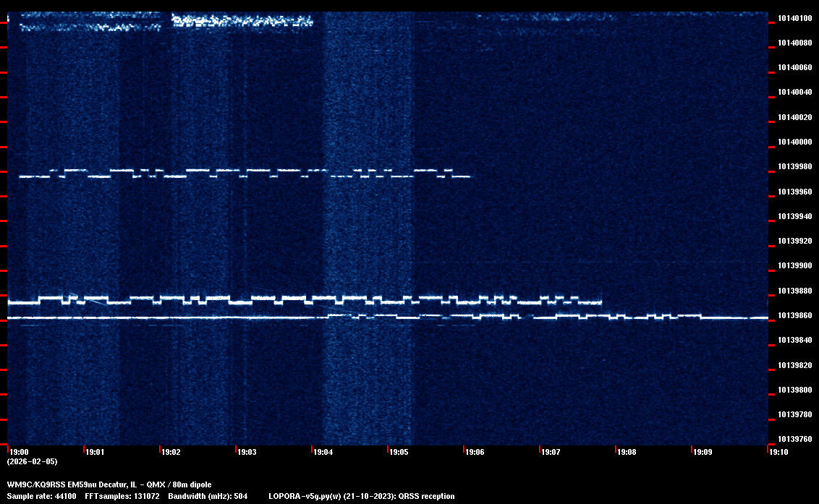819x504 pixels.
Task: Click the Bandwidth (mHz): 504 text
Action: pos(208,496)
